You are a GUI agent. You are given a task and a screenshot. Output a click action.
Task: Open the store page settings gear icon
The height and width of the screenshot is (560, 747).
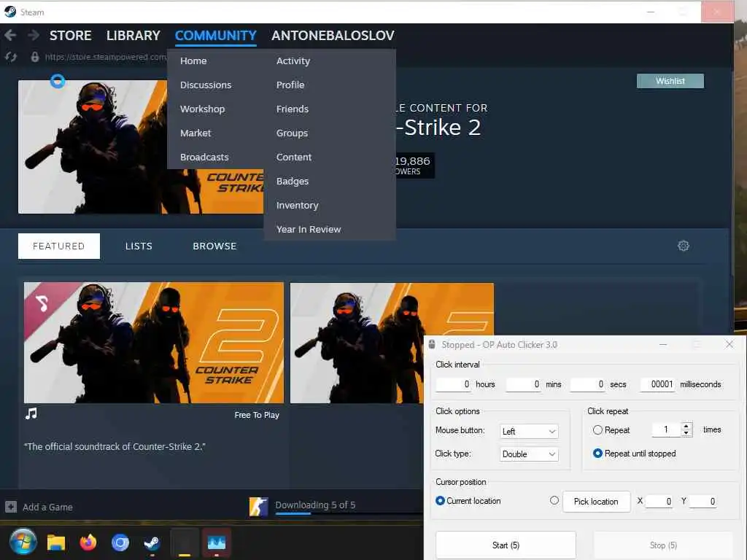point(683,246)
